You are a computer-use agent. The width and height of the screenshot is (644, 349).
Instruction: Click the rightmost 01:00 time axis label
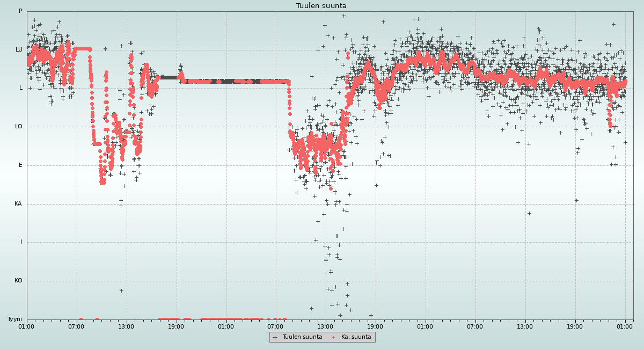[625, 326]
